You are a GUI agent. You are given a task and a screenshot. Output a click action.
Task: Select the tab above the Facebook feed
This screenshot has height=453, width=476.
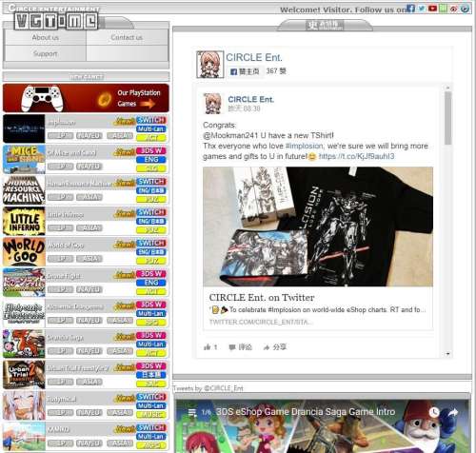[x=325, y=25]
